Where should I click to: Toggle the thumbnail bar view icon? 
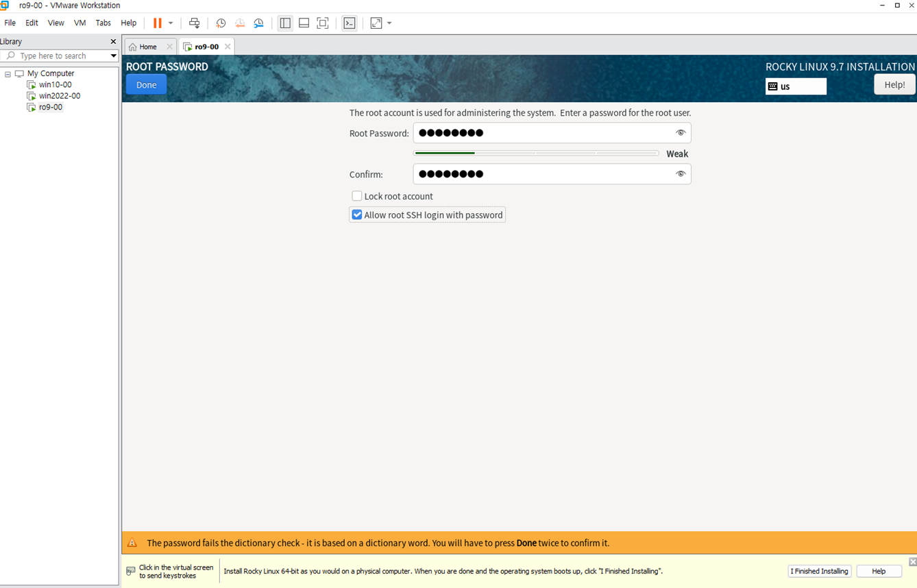304,23
